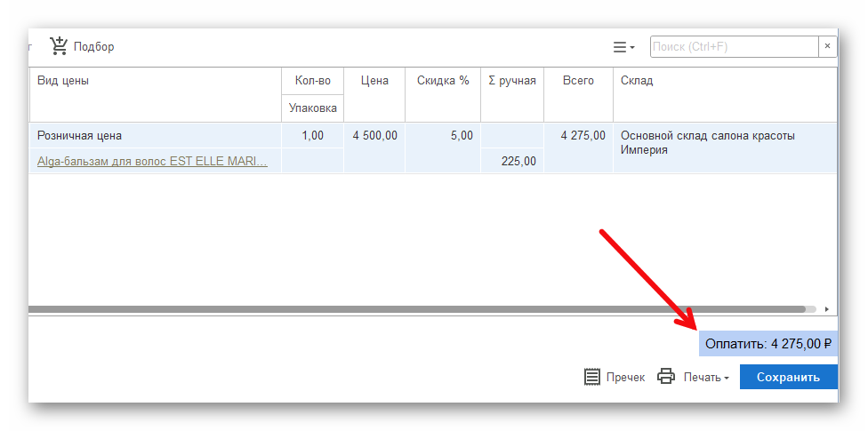868x431 pixels.
Task: Select the Скидка % column header
Action: click(442, 81)
